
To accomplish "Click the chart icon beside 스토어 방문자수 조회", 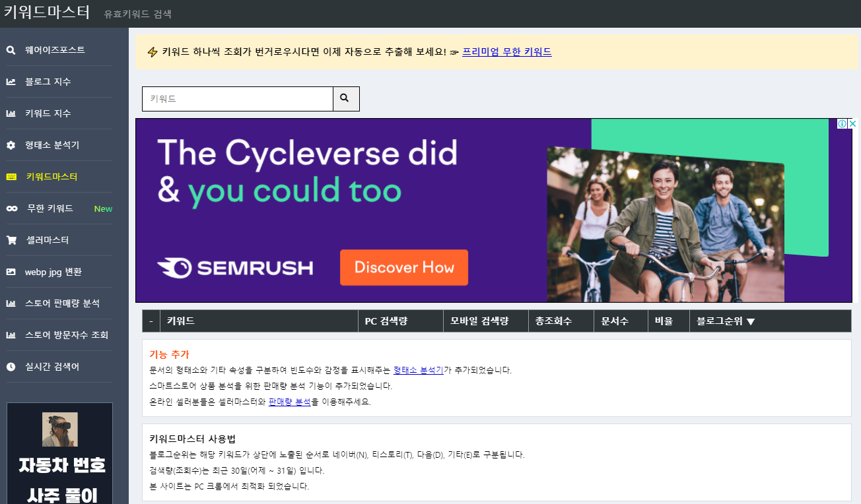I will click(11, 335).
